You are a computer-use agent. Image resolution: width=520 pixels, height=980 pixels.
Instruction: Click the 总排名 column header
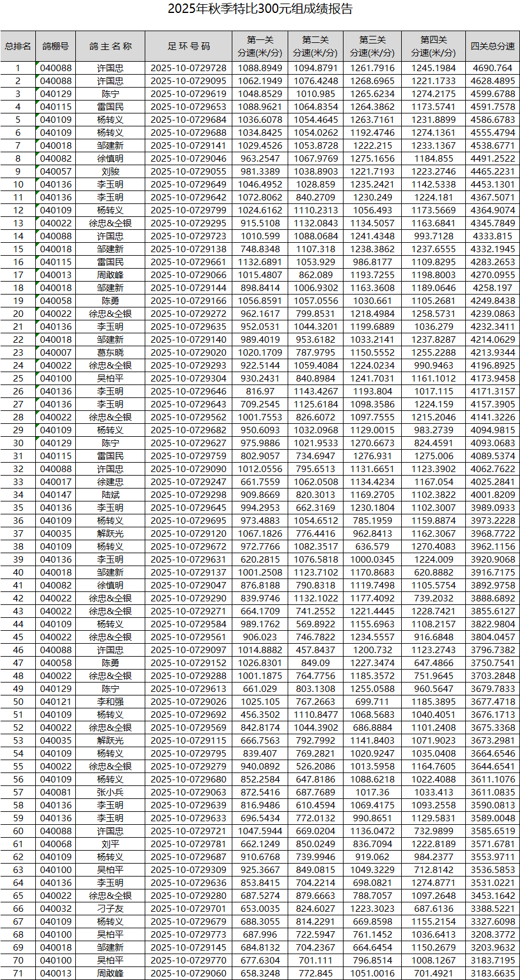[18, 46]
